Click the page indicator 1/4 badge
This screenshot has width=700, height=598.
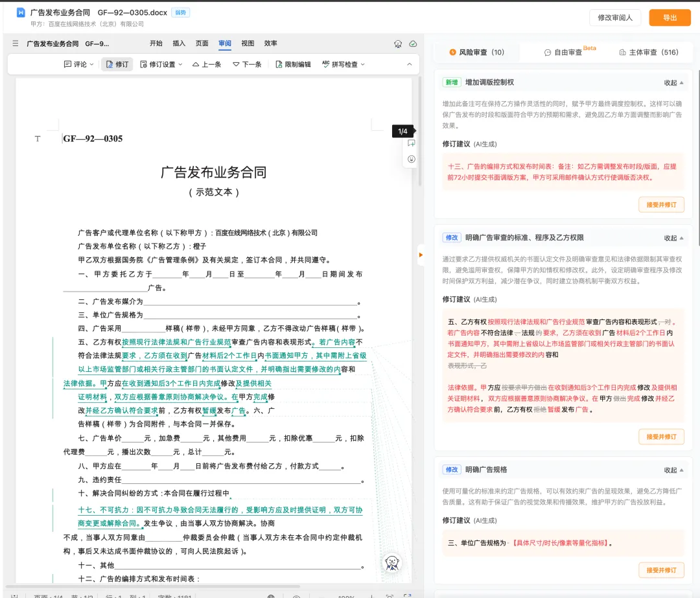[x=402, y=132]
